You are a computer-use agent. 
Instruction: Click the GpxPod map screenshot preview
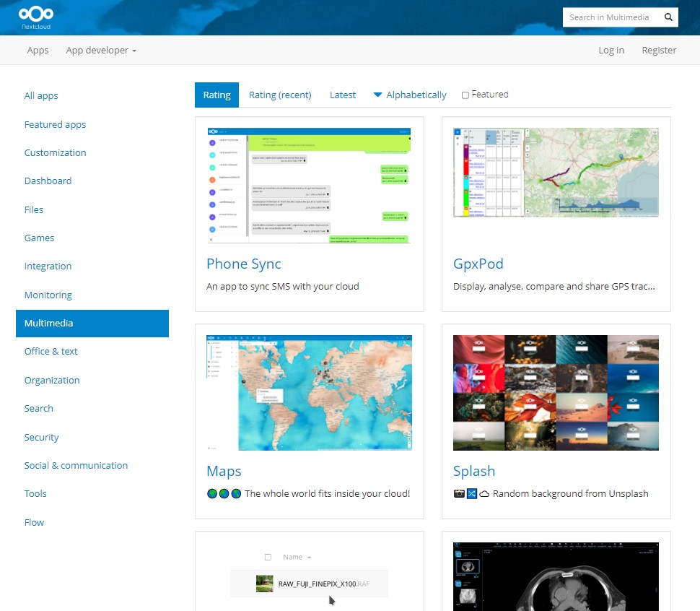(x=555, y=172)
